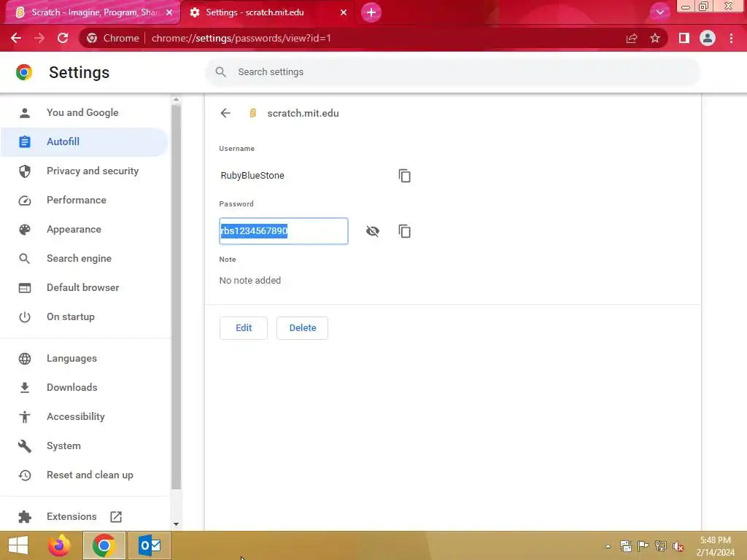Screen dimensions: 747x560
Task: Open Accessibility settings
Action: [x=84, y=416]
